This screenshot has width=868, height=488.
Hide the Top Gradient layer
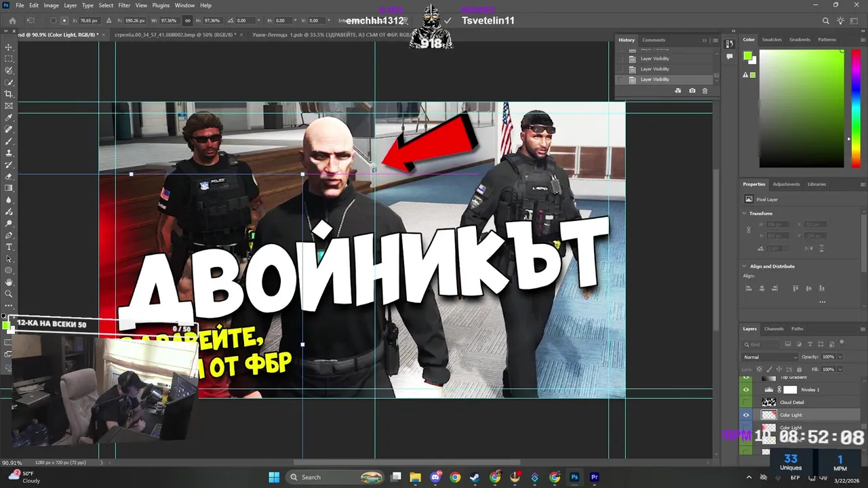(x=747, y=378)
